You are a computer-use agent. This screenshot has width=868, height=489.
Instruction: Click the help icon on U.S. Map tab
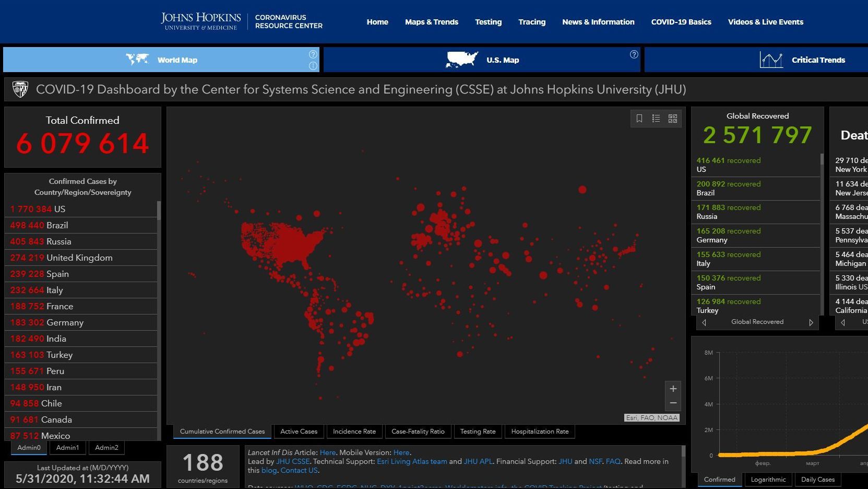click(x=634, y=54)
